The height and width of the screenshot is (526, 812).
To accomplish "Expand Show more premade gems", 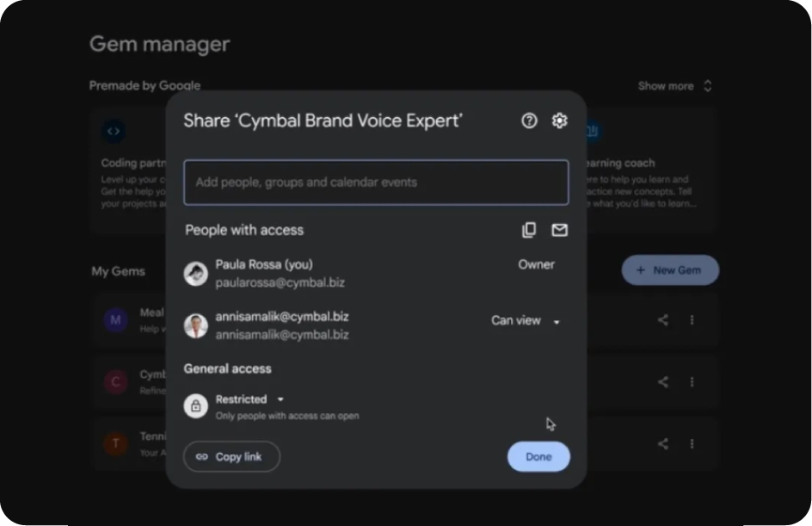I will click(674, 86).
